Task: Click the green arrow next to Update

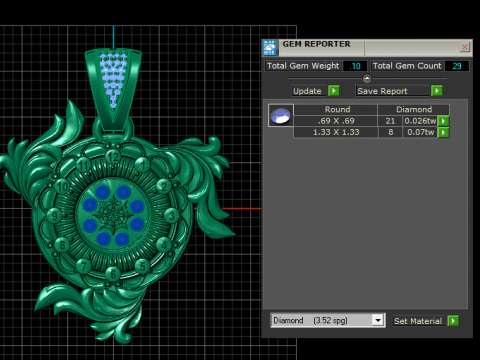Action: pyautogui.click(x=334, y=91)
